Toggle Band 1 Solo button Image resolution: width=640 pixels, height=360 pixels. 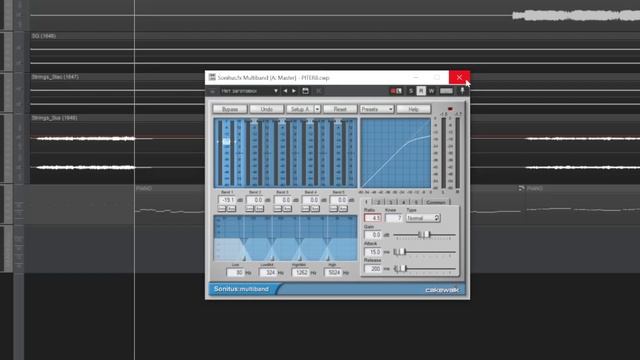coord(222,209)
